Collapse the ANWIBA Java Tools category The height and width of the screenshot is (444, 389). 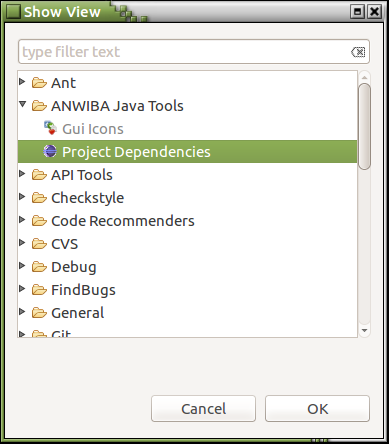pos(22,105)
